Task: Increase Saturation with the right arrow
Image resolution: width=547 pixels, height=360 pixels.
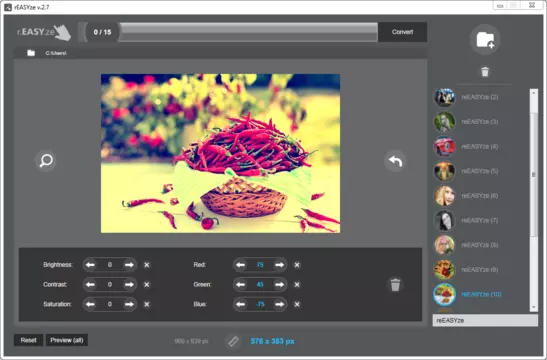Action: pyautogui.click(x=129, y=304)
